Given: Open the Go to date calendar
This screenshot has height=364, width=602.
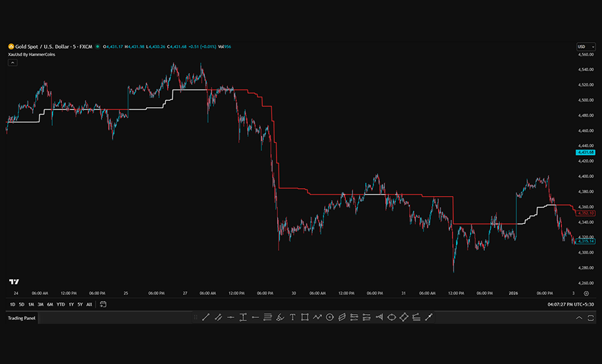Looking at the screenshot, I should coord(103,304).
